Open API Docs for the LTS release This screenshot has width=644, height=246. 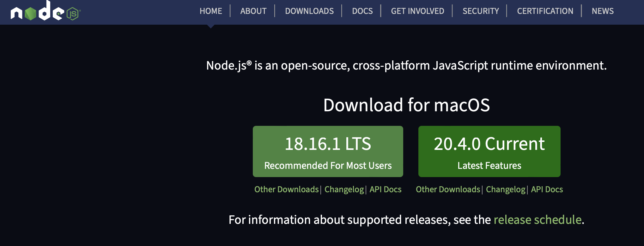(x=386, y=189)
